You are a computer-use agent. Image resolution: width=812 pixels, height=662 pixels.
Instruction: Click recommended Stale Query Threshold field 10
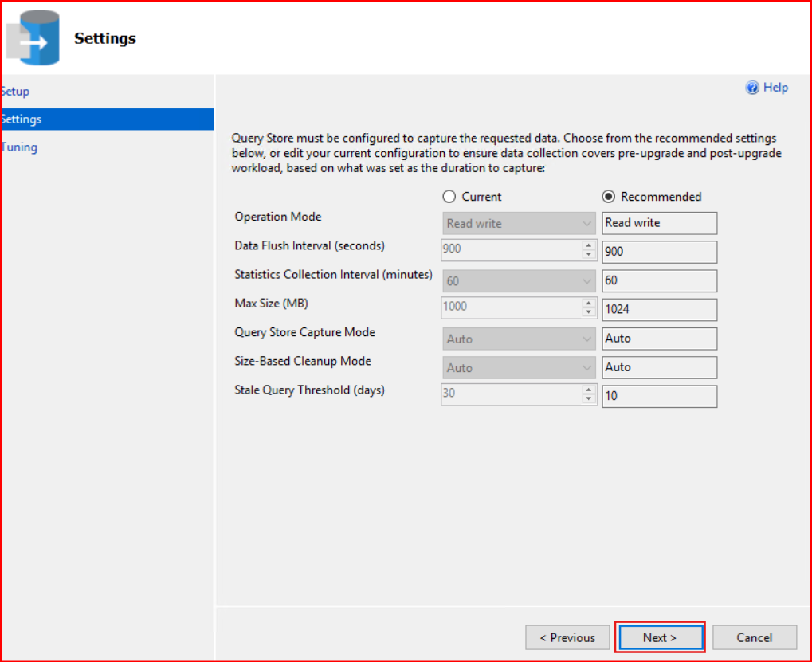[x=659, y=397]
